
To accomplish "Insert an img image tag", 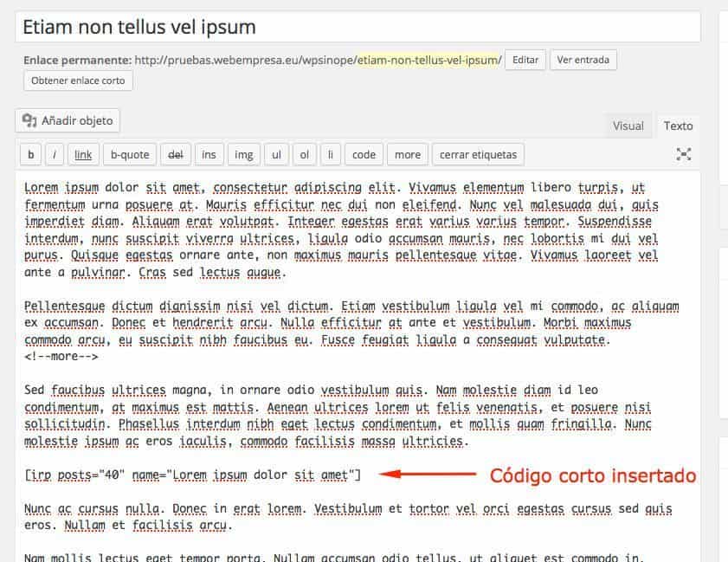I will coord(244,155).
